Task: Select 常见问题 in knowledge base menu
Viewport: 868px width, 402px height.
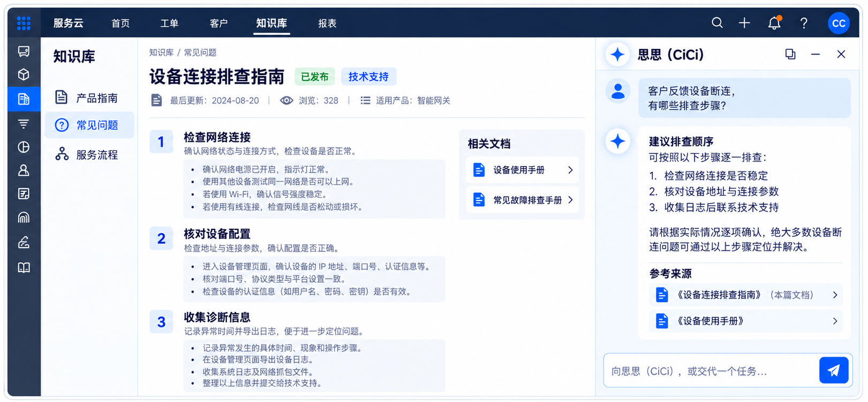Action: pos(89,125)
